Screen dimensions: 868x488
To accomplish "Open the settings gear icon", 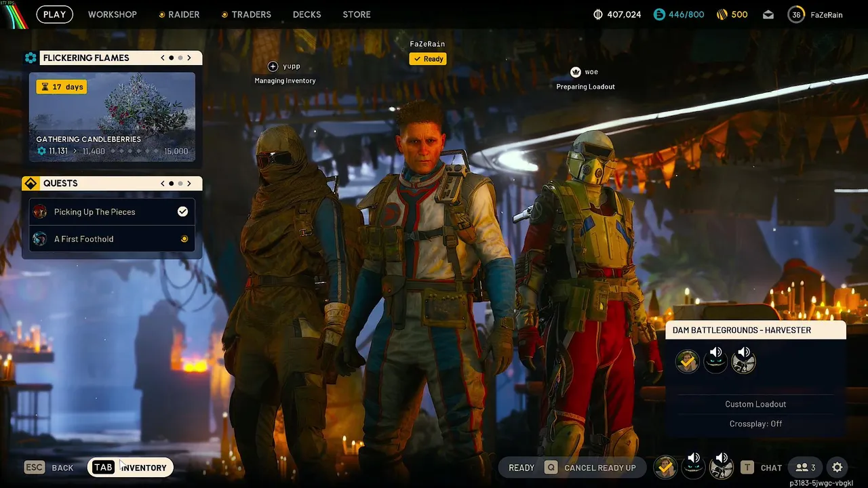I will 837,467.
